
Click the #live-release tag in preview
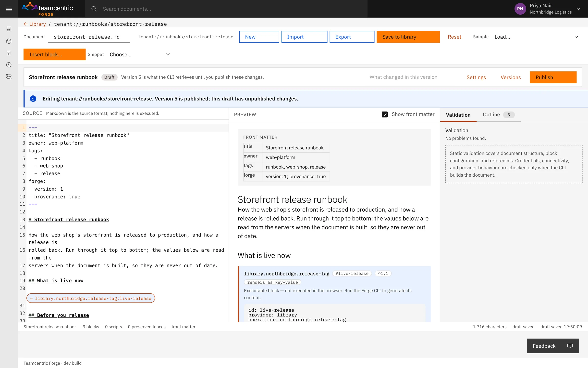click(x=352, y=273)
